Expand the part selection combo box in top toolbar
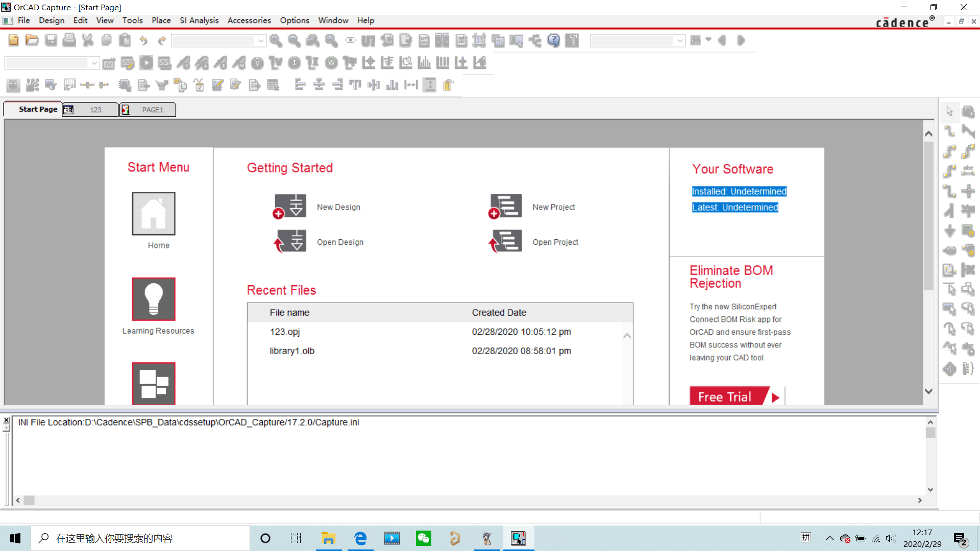Viewport: 980px width, 551px height. coord(260,40)
